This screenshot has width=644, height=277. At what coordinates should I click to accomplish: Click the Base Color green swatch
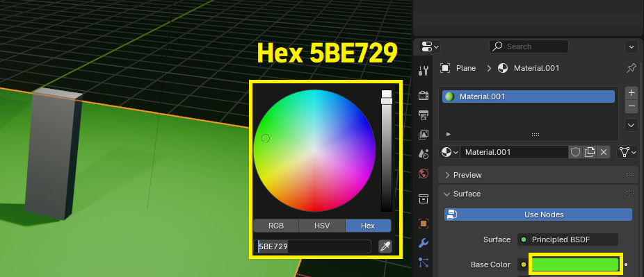pyautogui.click(x=575, y=265)
